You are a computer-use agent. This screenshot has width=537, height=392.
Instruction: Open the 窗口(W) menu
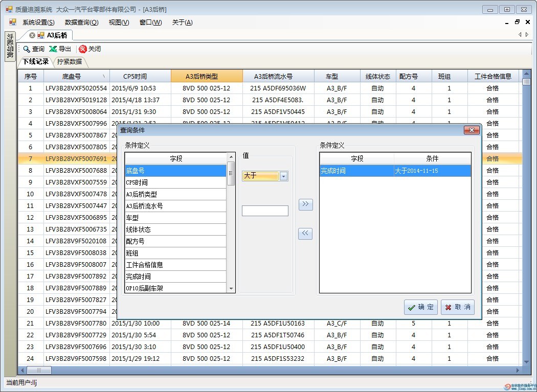pos(151,22)
